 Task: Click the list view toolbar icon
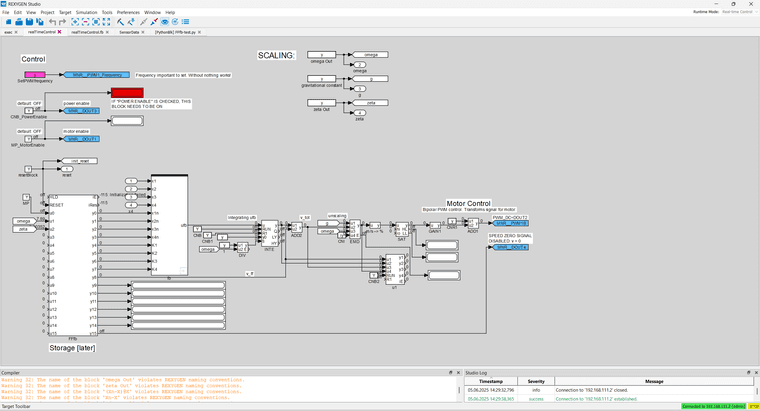coord(185,22)
